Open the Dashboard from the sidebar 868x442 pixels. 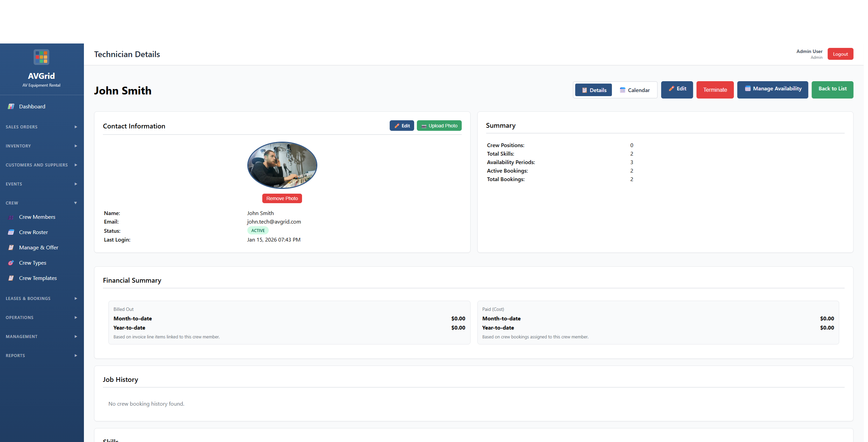pyautogui.click(x=32, y=106)
